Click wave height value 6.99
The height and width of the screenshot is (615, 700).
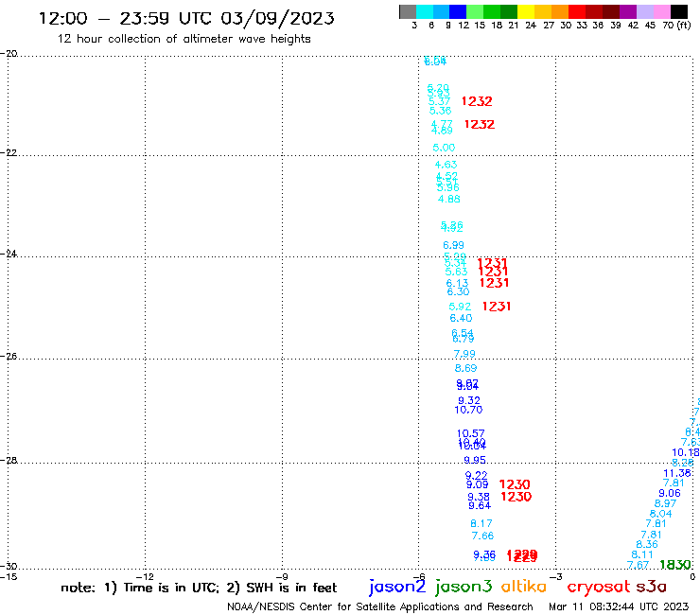tap(453, 245)
